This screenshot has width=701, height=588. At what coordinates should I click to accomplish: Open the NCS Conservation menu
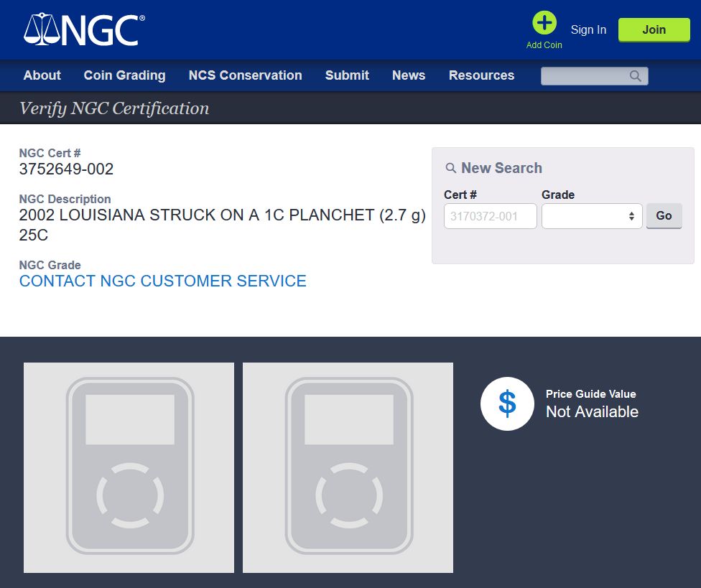tap(246, 75)
